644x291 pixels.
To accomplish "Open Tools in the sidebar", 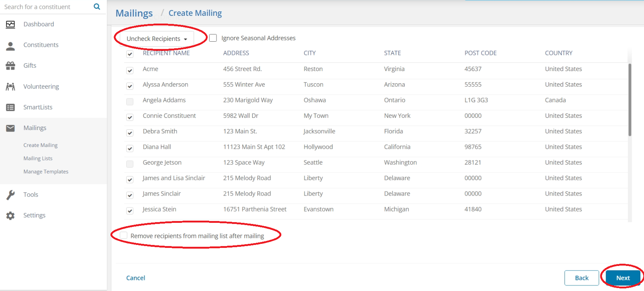I will pyautogui.click(x=31, y=194).
